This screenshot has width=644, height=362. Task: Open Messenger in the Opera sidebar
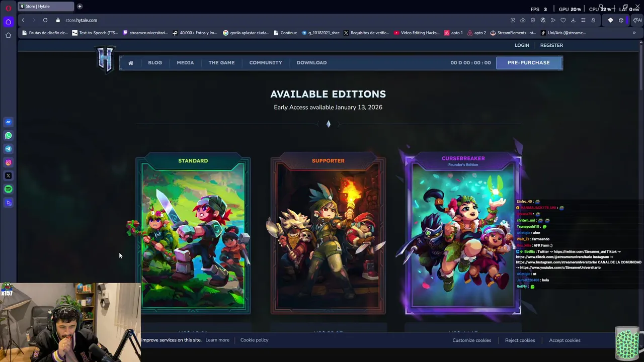pos(8,122)
